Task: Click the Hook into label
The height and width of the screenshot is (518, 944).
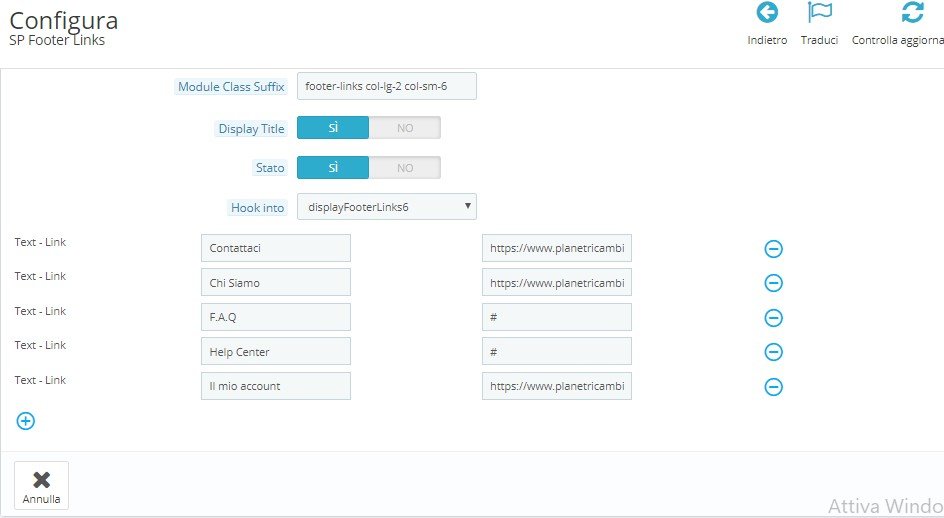Action: 257,208
